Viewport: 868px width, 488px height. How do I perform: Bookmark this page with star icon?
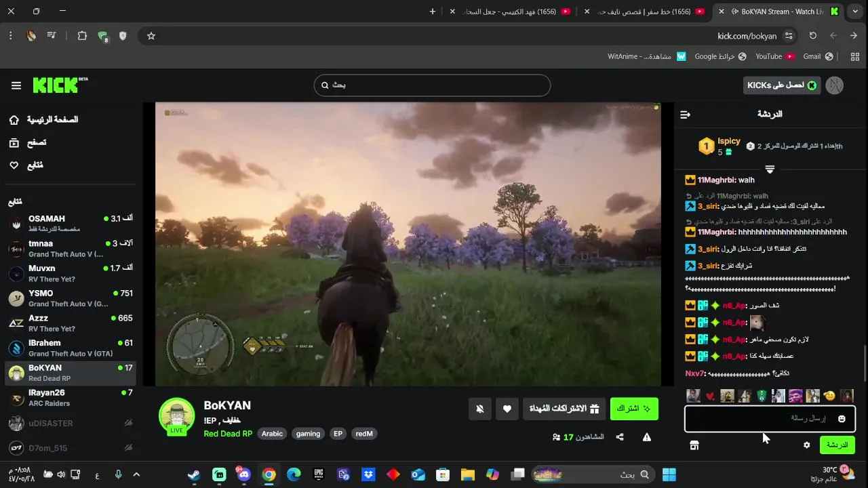pyautogui.click(x=151, y=36)
